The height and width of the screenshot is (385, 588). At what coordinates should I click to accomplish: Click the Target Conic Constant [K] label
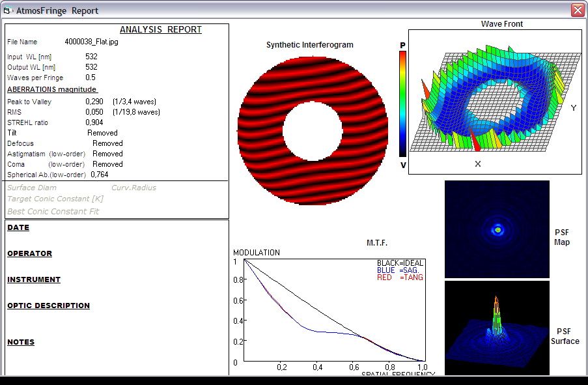point(55,199)
